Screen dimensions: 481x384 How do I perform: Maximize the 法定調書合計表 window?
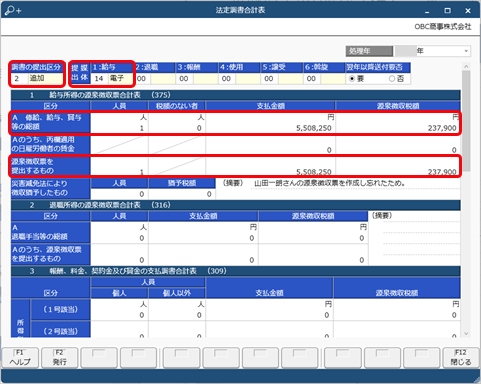coord(448,11)
